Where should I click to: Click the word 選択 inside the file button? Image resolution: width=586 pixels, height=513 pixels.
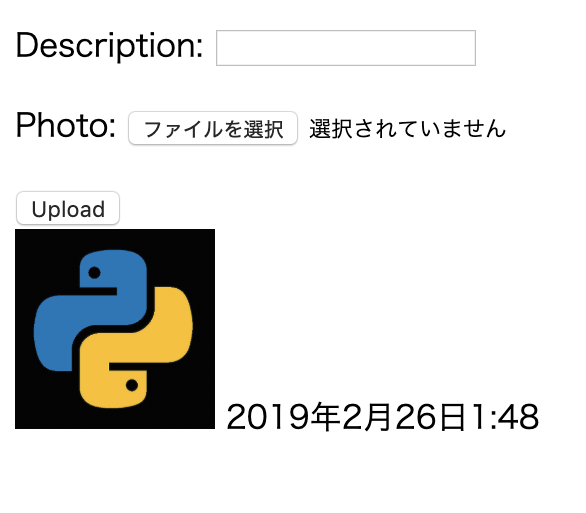(263, 129)
